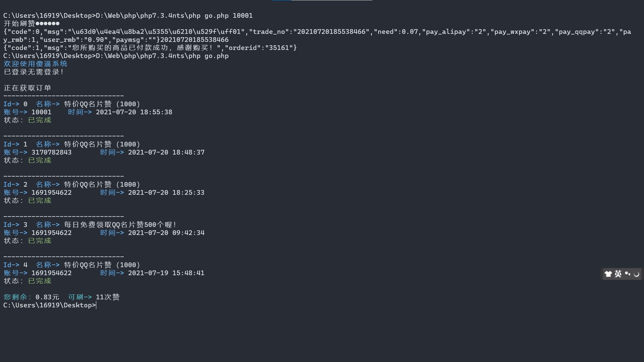Click the green 已完成 status of order 2
Viewport: 644px width, 362px height.
click(40, 201)
